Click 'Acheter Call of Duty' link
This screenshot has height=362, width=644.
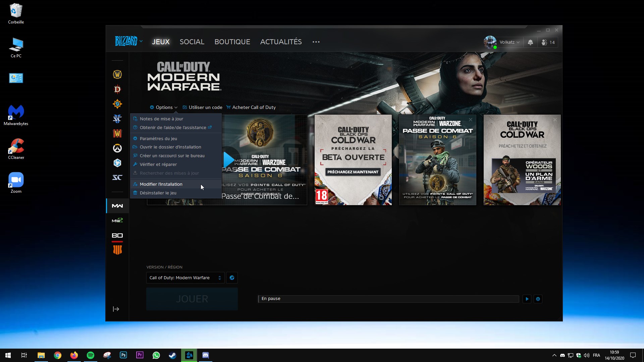click(x=254, y=107)
